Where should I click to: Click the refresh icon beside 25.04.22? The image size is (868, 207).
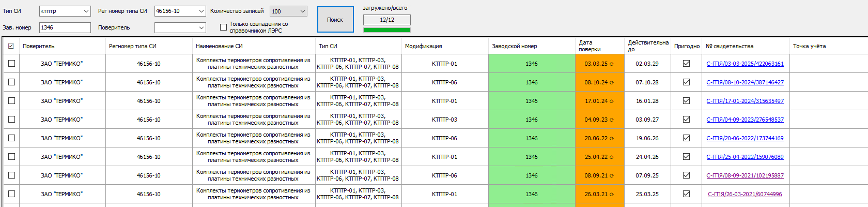pos(612,157)
